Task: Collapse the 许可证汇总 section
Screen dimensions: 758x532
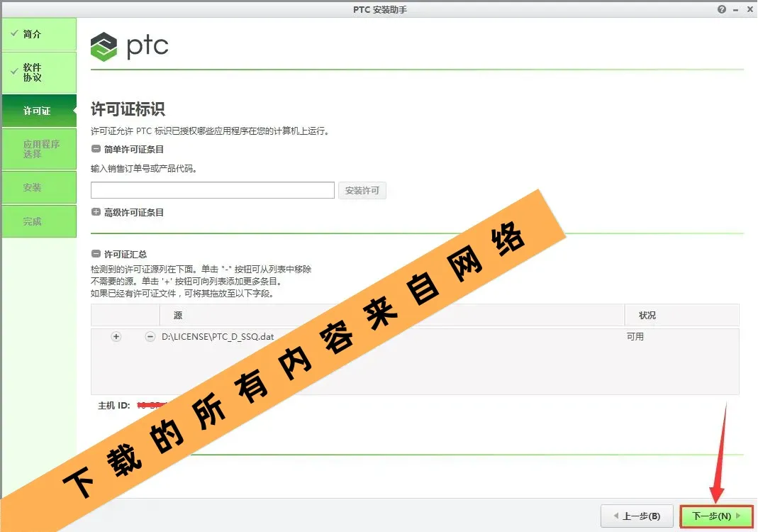Action: click(96, 254)
